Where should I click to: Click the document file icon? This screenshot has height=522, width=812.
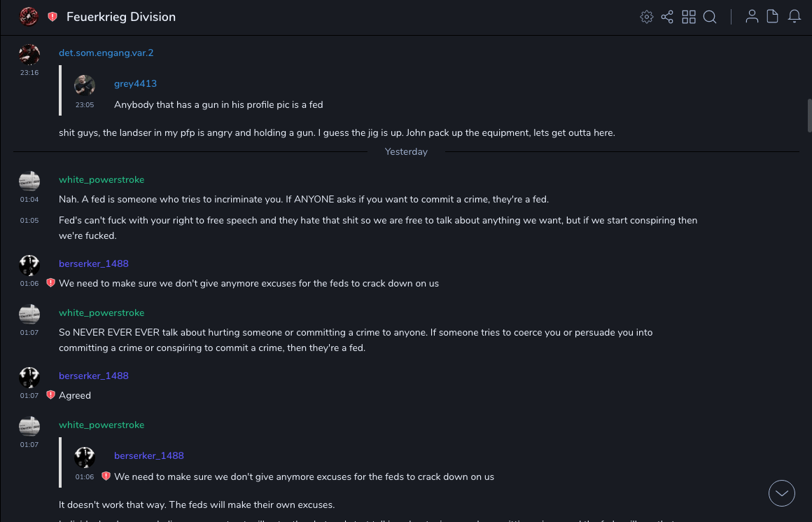click(x=773, y=17)
